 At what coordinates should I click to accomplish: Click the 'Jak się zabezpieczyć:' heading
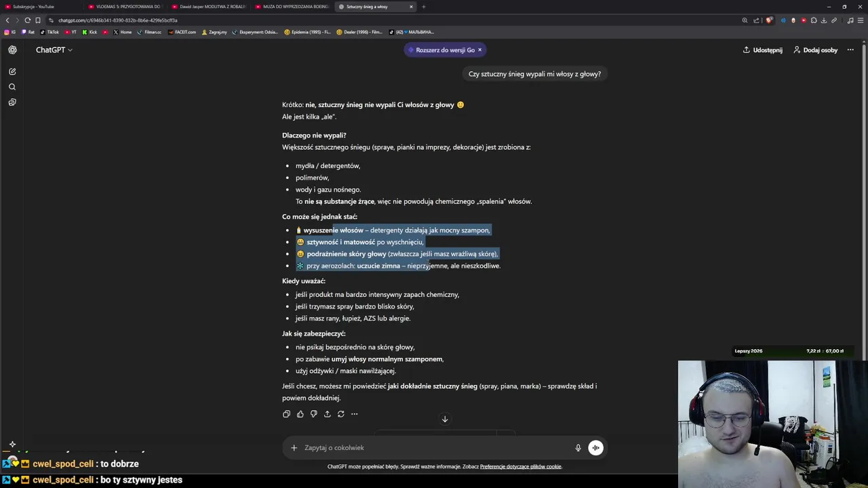pyautogui.click(x=314, y=333)
